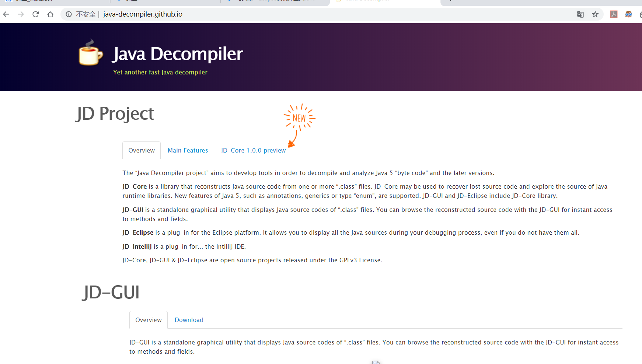642x364 pixels.
Task: Click the coffee cup logo
Action: [x=91, y=53]
